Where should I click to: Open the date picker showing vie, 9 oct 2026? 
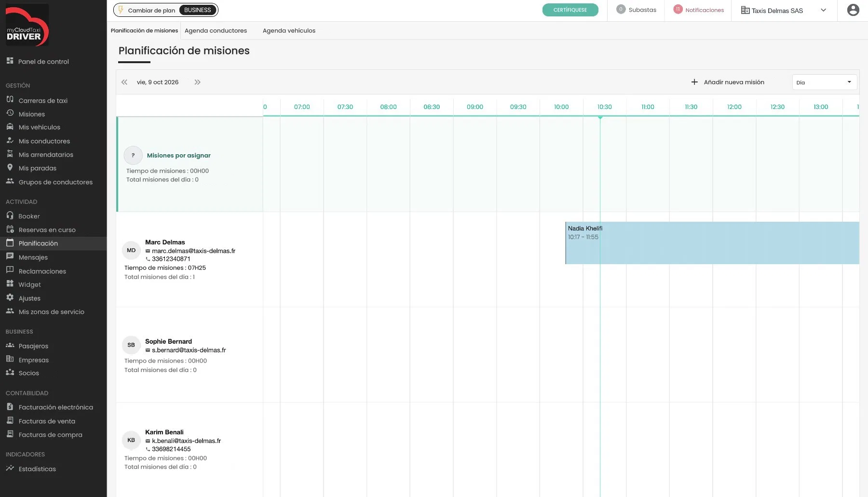158,82
